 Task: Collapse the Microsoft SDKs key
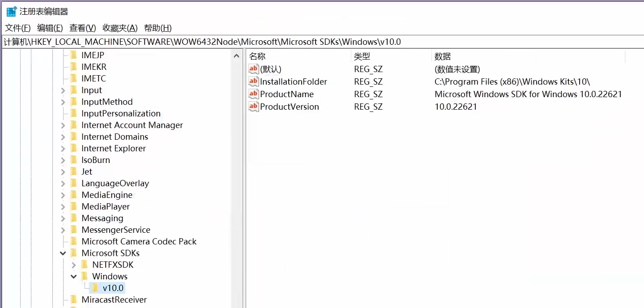click(x=63, y=253)
